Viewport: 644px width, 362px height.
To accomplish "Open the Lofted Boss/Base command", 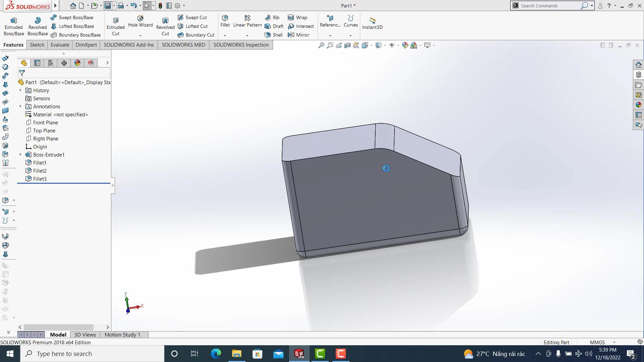I will tap(72, 26).
